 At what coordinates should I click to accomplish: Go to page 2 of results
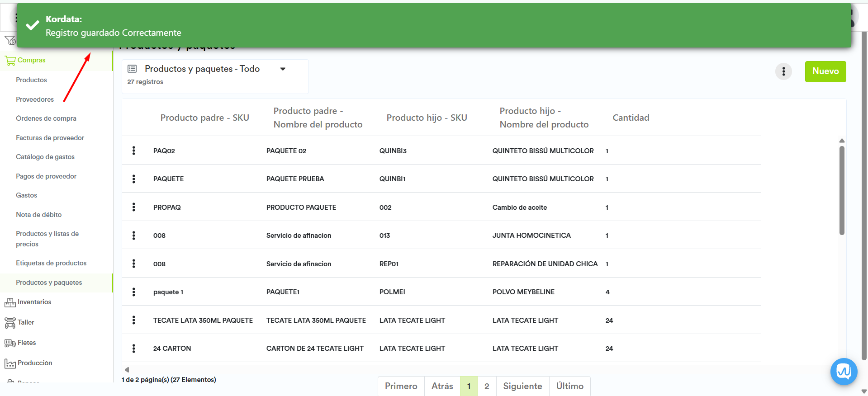tap(487, 386)
